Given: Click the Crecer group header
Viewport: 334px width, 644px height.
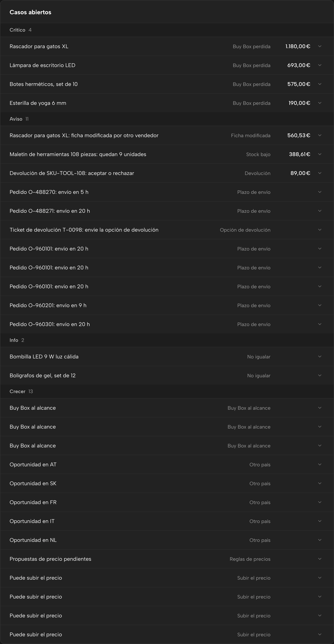Looking at the screenshot, I should [x=167, y=391].
